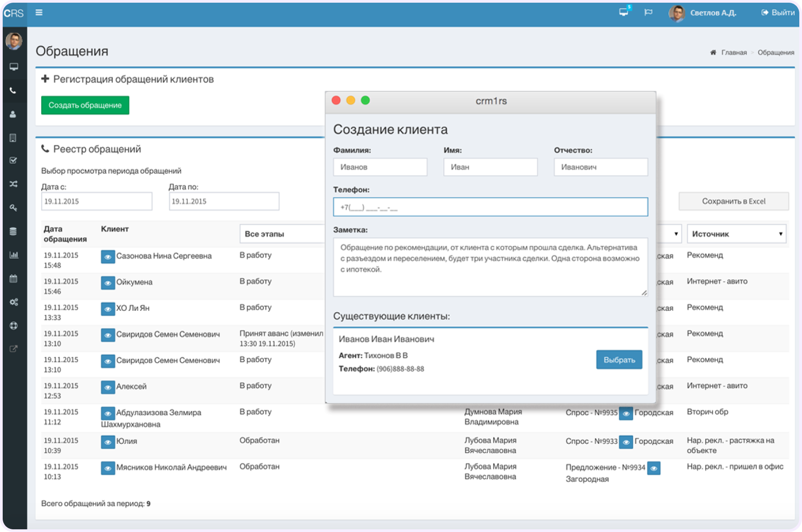This screenshot has height=532, width=802.
Task: Open the calendar icon in the sidebar
Action: (13, 279)
